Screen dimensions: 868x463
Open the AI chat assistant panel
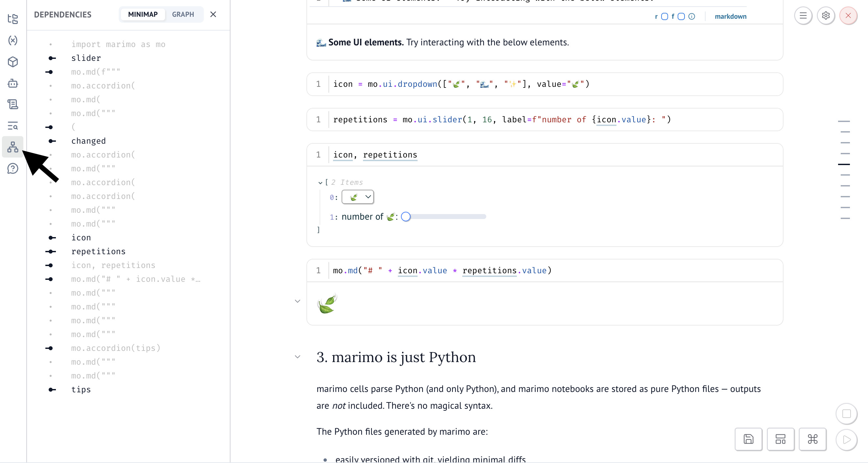coord(12,84)
